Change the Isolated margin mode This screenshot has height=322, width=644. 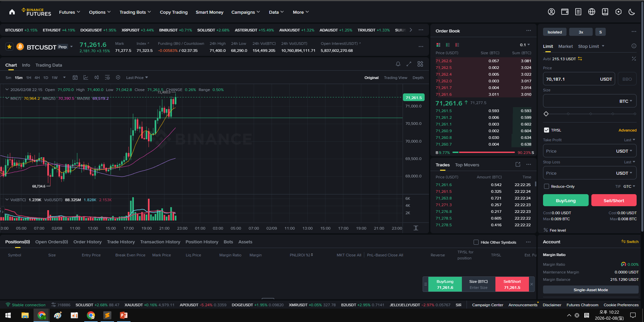pos(555,32)
